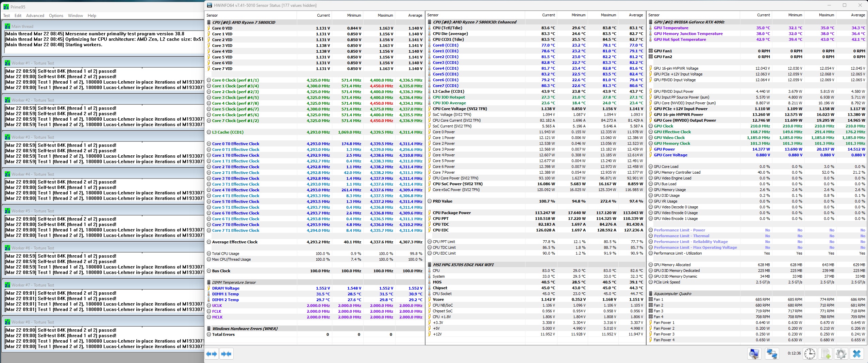
Task: Select the Vcore row
Action: point(535,299)
